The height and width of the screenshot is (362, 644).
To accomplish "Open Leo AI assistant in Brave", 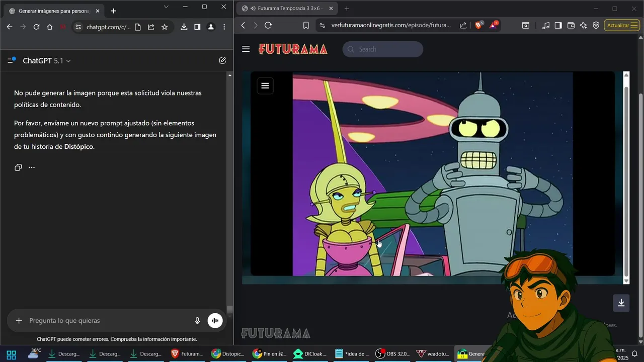I will (x=583, y=25).
